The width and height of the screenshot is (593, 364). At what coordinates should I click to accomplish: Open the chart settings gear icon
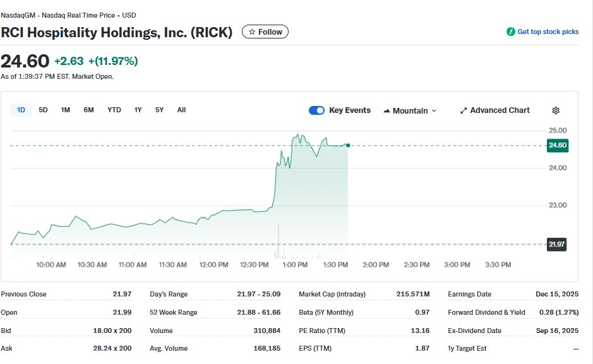click(555, 110)
